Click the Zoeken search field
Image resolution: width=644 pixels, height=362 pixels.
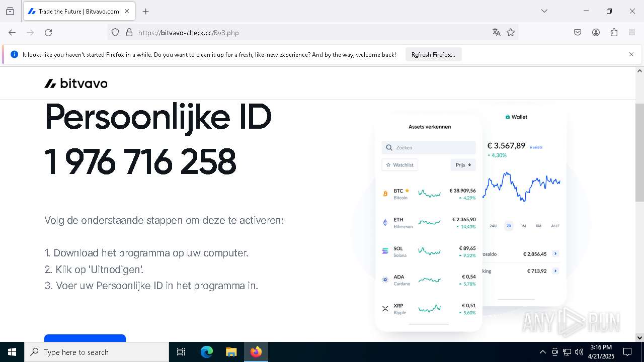coord(429,147)
